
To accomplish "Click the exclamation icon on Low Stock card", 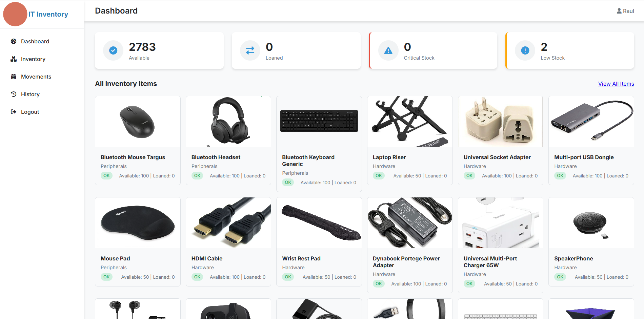I will [525, 50].
